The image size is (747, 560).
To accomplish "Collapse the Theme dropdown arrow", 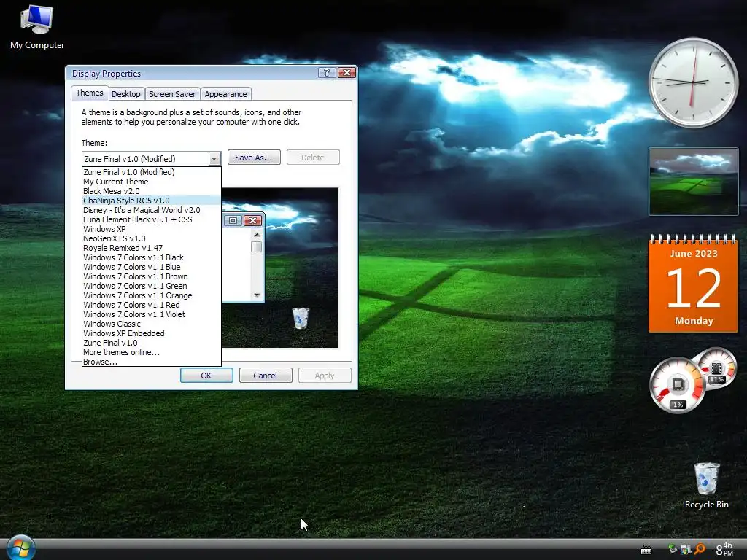I will click(x=214, y=158).
